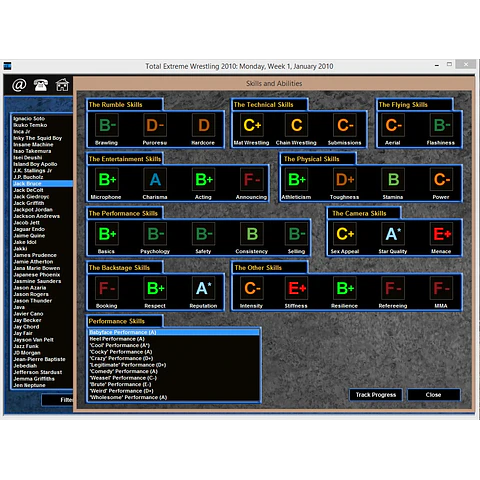Click the Acting B+ grade tile
The width and height of the screenshot is (480, 480).
point(204,179)
